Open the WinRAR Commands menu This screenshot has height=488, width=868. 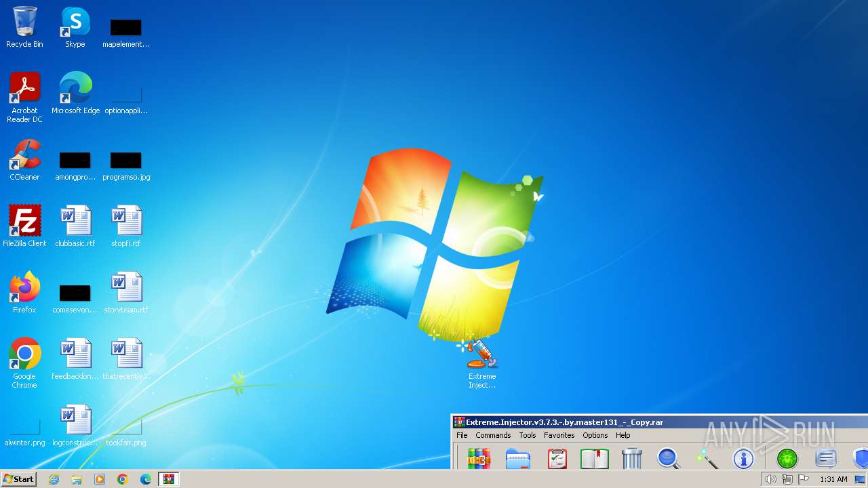[493, 435]
